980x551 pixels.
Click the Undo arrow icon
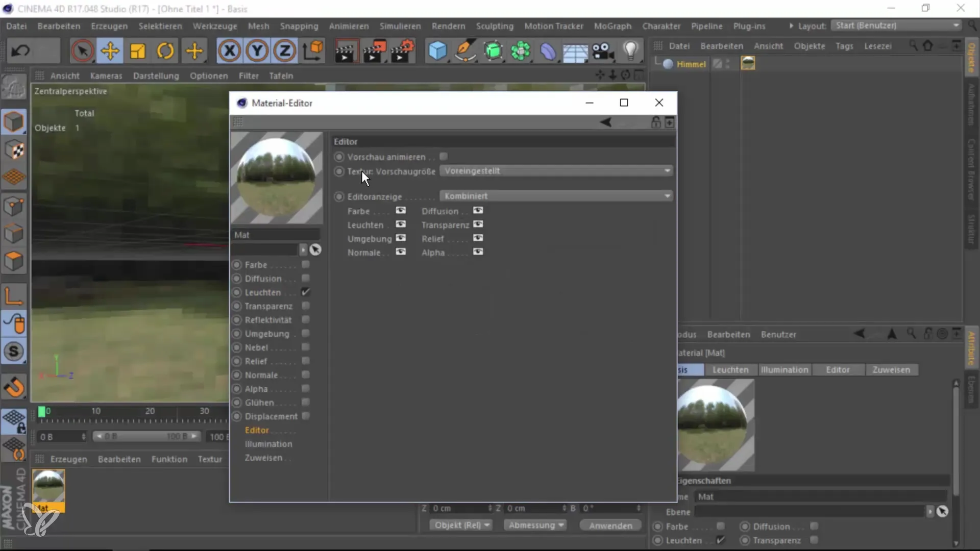click(x=20, y=51)
